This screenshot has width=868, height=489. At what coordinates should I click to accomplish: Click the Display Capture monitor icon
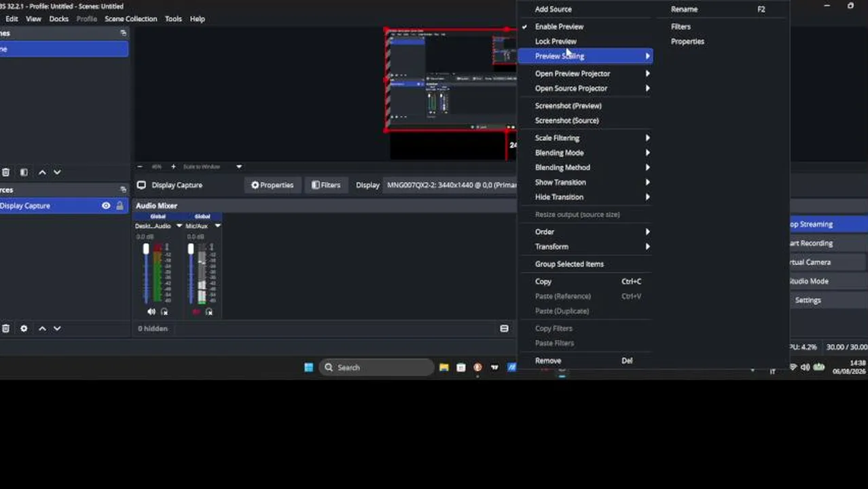point(141,185)
